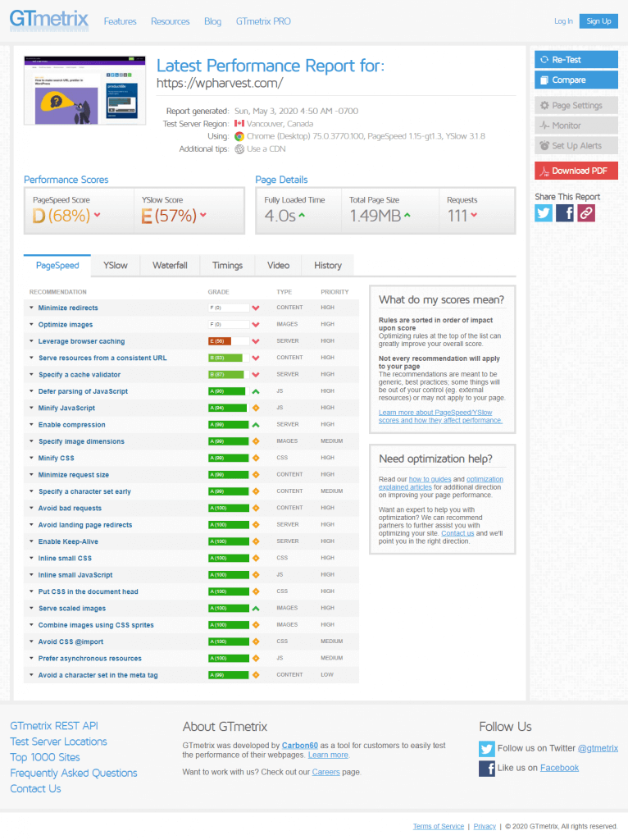Open the Timings tab

[x=228, y=266]
